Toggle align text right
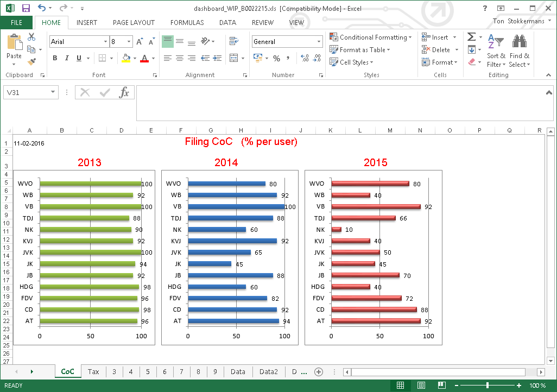This screenshot has height=392, width=557. [192, 58]
